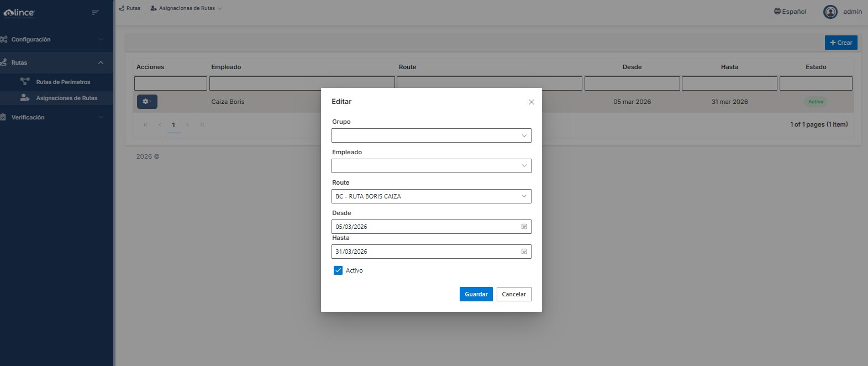Image resolution: width=868 pixels, height=366 pixels.
Task: Click the calendar icon in Desde field
Action: click(524, 227)
